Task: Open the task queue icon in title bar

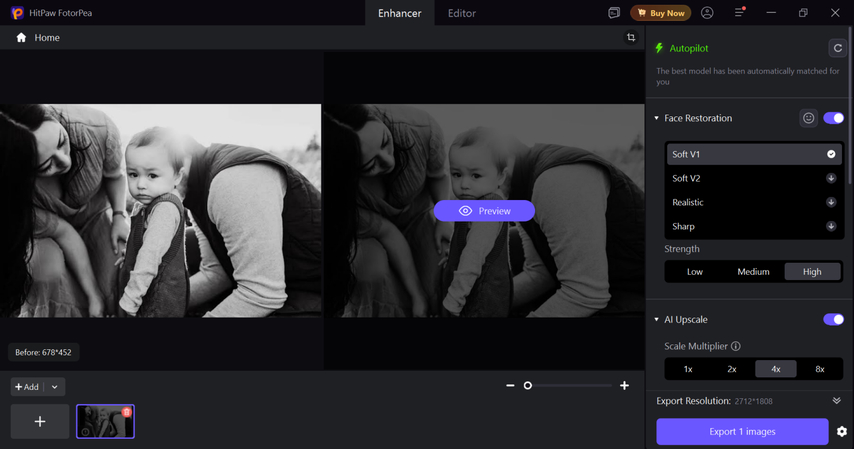Action: [x=614, y=13]
